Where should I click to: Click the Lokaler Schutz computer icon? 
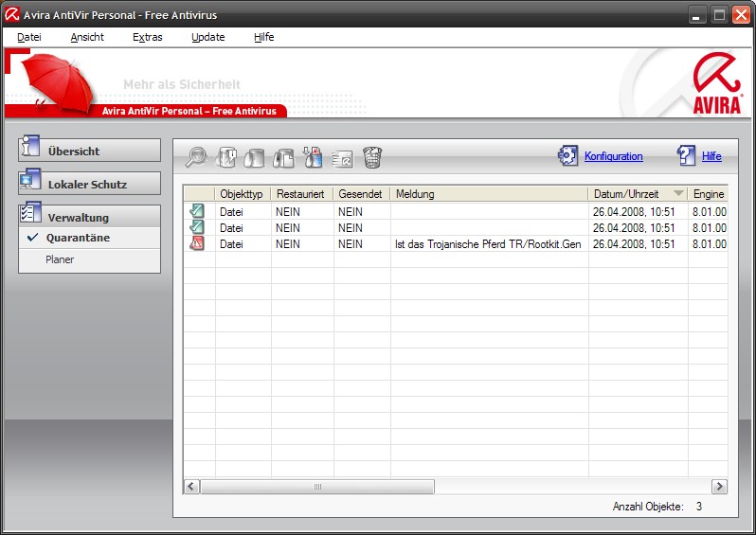pyautogui.click(x=30, y=179)
